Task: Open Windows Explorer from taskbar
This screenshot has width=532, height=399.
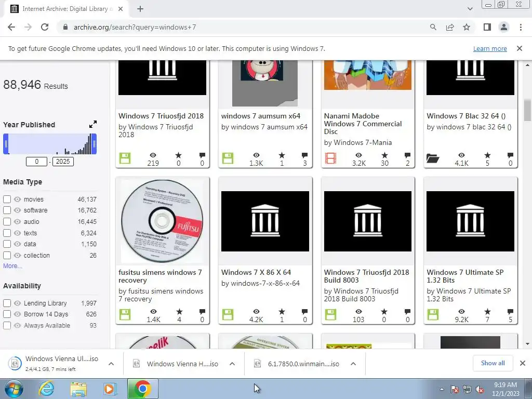Action: pos(78,389)
